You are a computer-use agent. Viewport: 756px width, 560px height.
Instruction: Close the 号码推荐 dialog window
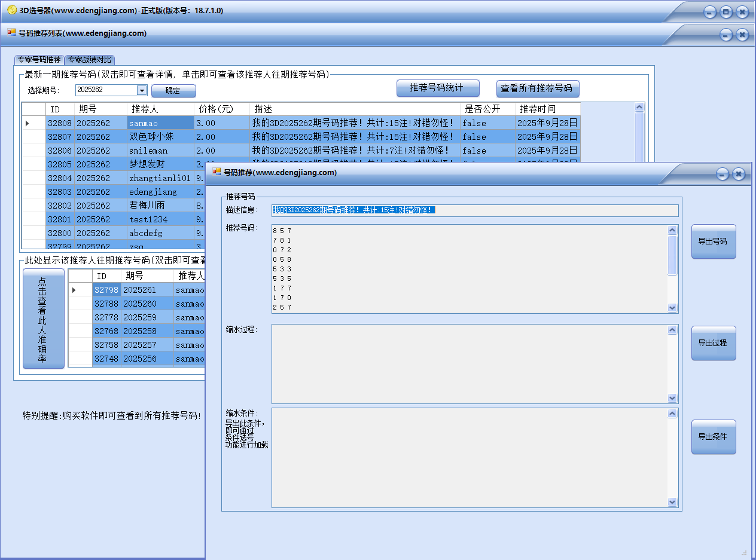click(x=739, y=174)
